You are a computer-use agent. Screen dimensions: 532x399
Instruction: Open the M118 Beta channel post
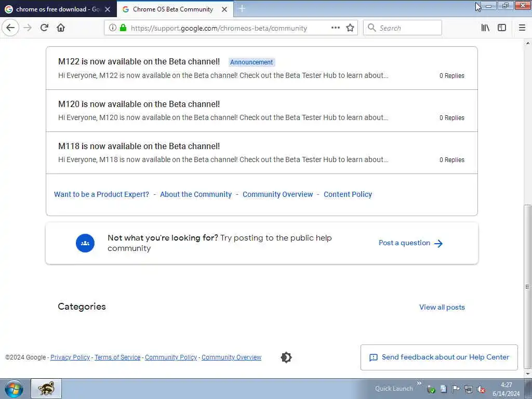coord(139,146)
